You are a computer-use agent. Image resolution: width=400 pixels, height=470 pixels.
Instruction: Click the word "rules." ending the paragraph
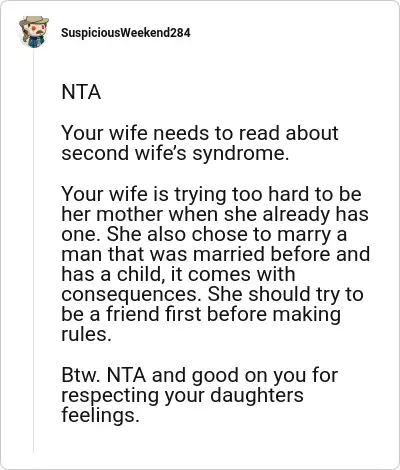click(86, 334)
